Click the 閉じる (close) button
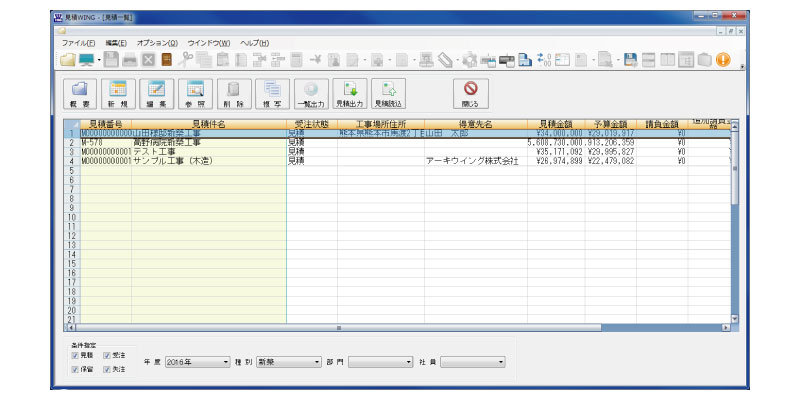The image size is (800, 400). [x=472, y=93]
